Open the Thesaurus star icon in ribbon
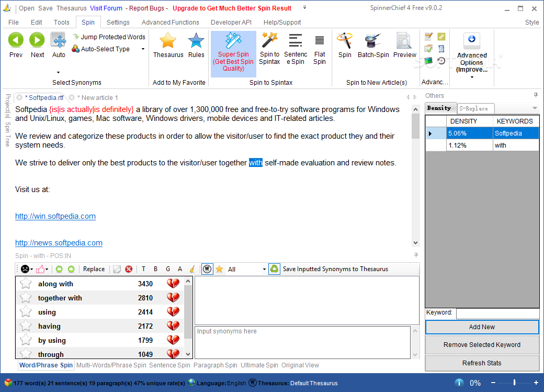Viewport: 544px width, 392px height. [x=168, y=40]
